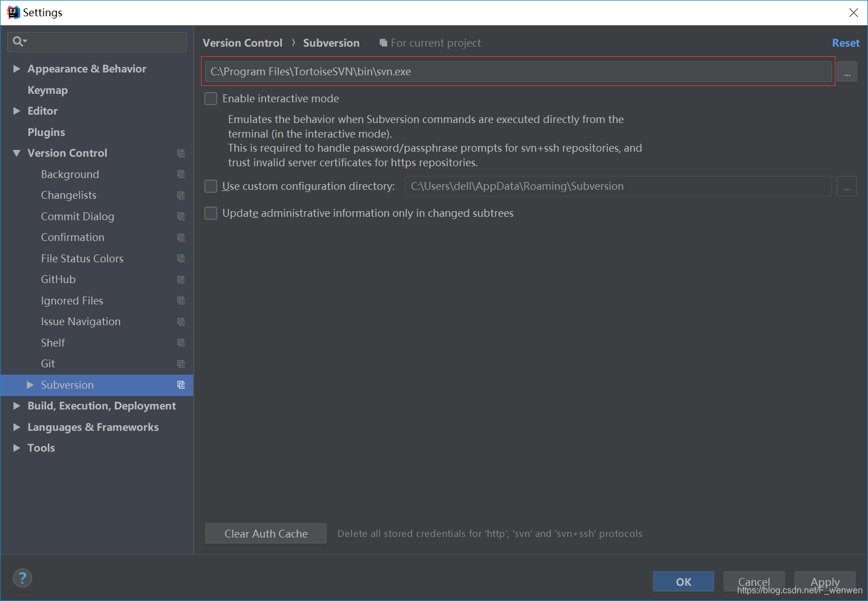Click project-level icon beside Issue Navigation row
868x601 pixels.
click(181, 322)
